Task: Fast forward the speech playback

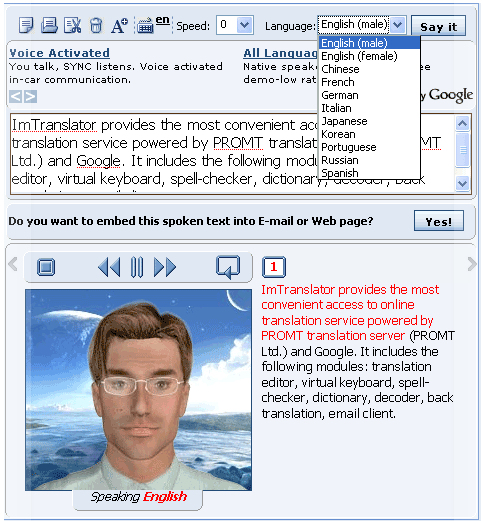Action: point(165,267)
